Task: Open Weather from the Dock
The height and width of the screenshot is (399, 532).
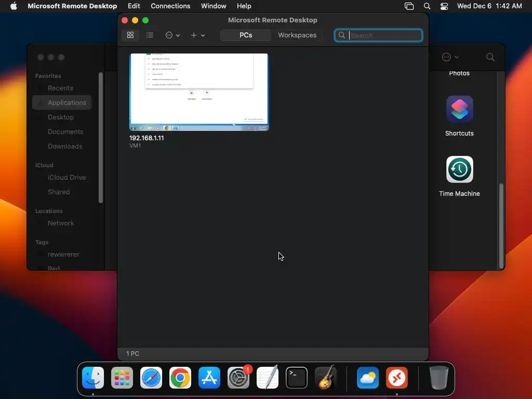Action: (x=368, y=378)
